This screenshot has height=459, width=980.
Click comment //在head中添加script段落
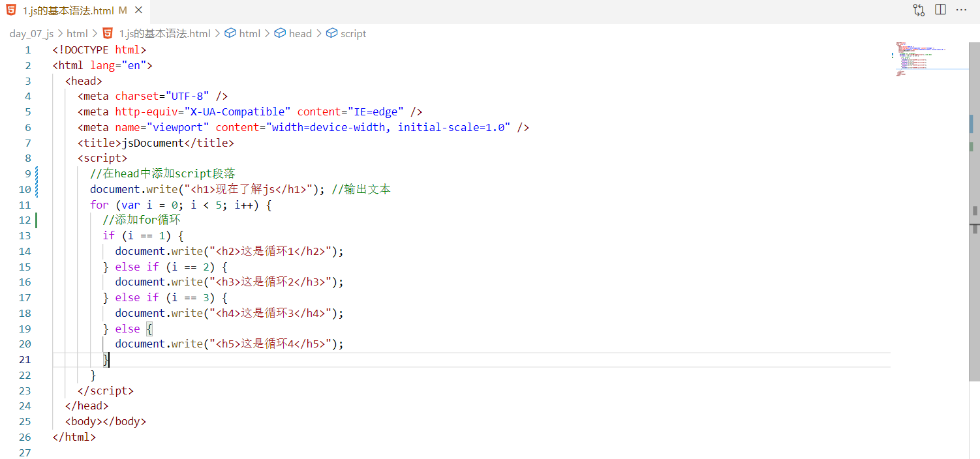click(x=162, y=173)
